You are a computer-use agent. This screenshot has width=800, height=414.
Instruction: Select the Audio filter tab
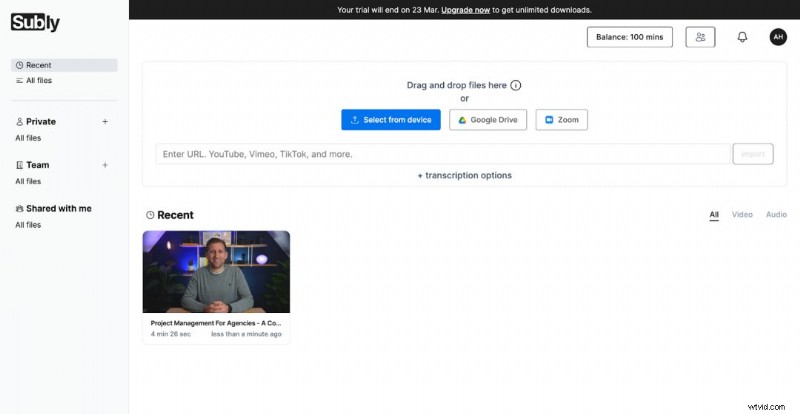pyautogui.click(x=776, y=214)
